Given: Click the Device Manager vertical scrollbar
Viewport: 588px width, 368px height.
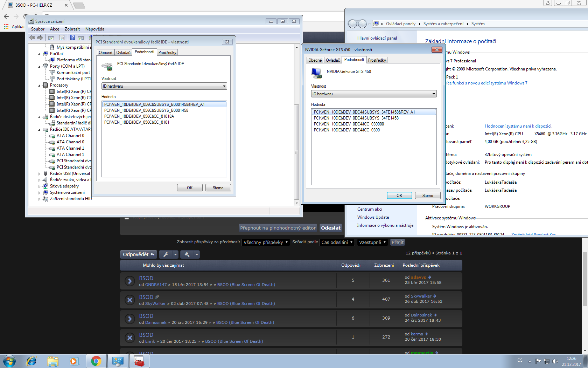Looking at the screenshot, I should coord(297,152).
